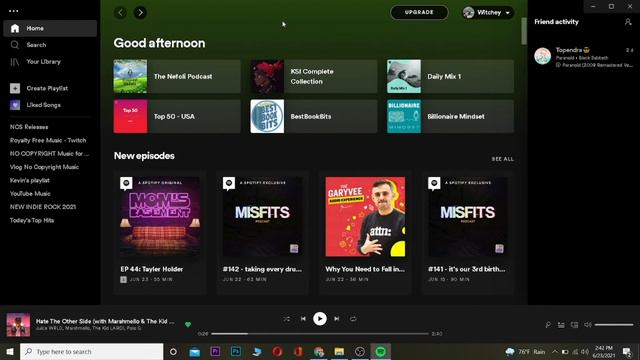Click the UPGRADE button
Viewport: 640px width, 360px height.
(x=419, y=13)
